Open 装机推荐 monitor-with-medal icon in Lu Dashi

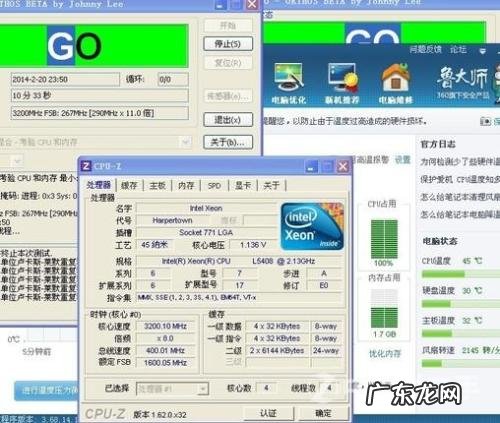point(342,83)
